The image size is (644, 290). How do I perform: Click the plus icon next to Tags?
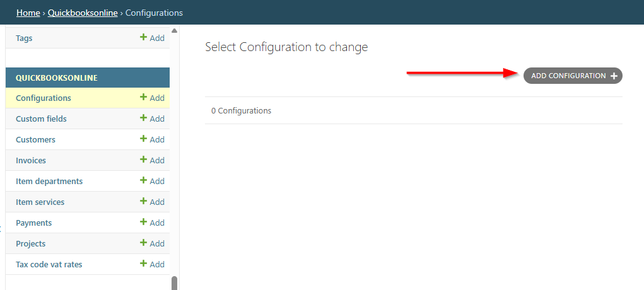pyautogui.click(x=143, y=37)
